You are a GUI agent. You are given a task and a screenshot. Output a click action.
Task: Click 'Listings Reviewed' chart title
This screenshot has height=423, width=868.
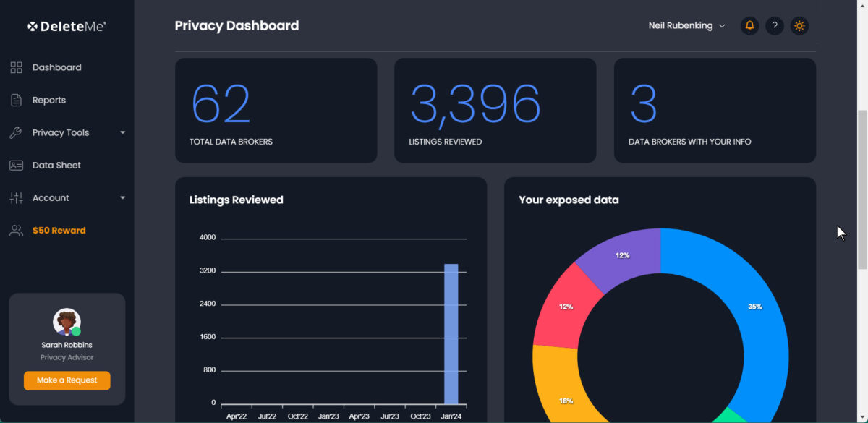[x=237, y=200]
